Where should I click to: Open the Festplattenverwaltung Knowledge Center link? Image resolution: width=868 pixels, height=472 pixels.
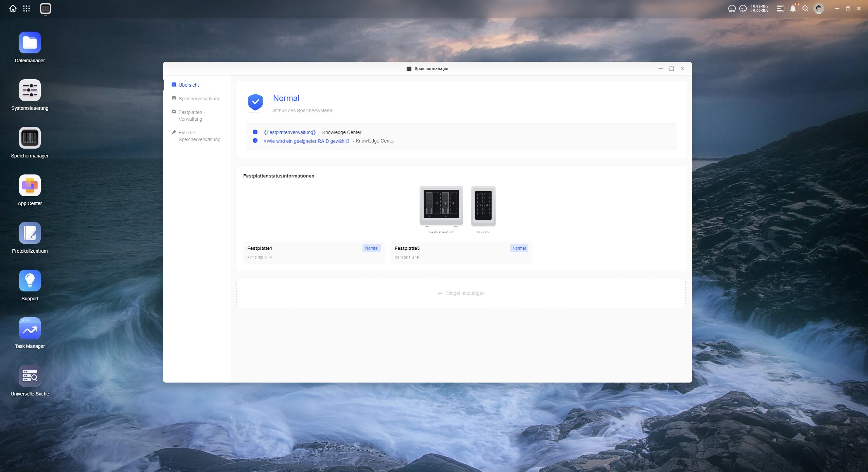(290, 132)
